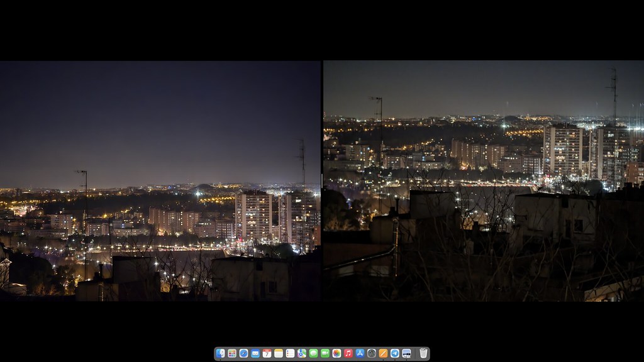The width and height of the screenshot is (644, 362).
Task: Open the Photos app in the dock
Action: click(x=336, y=353)
